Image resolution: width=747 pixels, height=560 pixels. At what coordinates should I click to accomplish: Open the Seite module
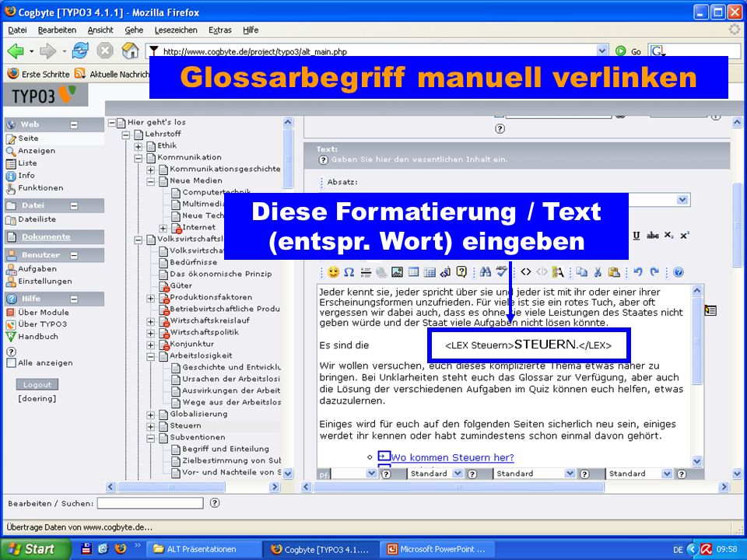(x=28, y=138)
